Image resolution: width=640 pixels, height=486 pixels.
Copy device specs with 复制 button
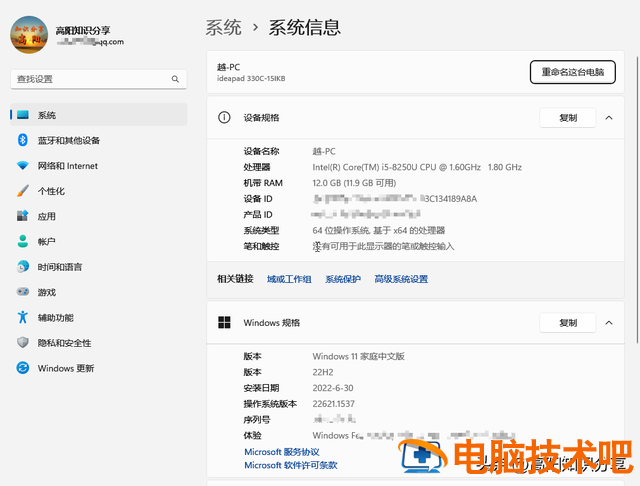pyautogui.click(x=568, y=118)
